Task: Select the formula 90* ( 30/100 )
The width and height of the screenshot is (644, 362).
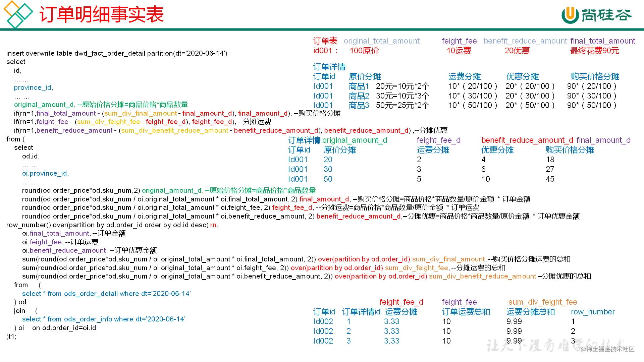Action: coord(592,96)
